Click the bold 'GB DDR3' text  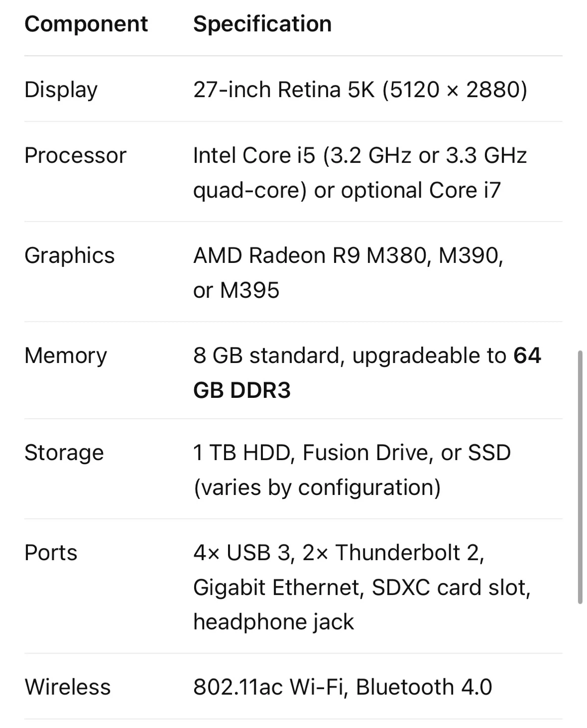(x=242, y=390)
